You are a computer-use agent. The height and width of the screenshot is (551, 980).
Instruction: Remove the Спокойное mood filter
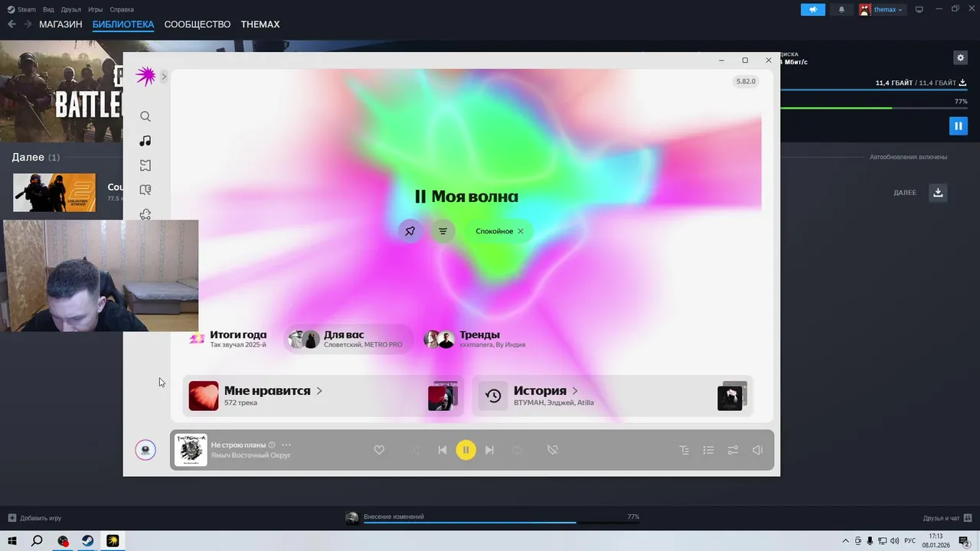coord(521,231)
